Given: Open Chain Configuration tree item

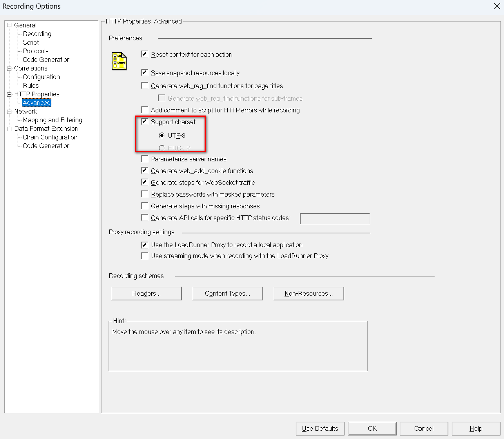Looking at the screenshot, I should (x=50, y=137).
